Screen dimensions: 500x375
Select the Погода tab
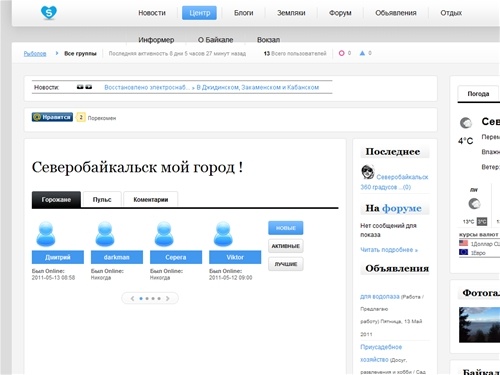(478, 94)
